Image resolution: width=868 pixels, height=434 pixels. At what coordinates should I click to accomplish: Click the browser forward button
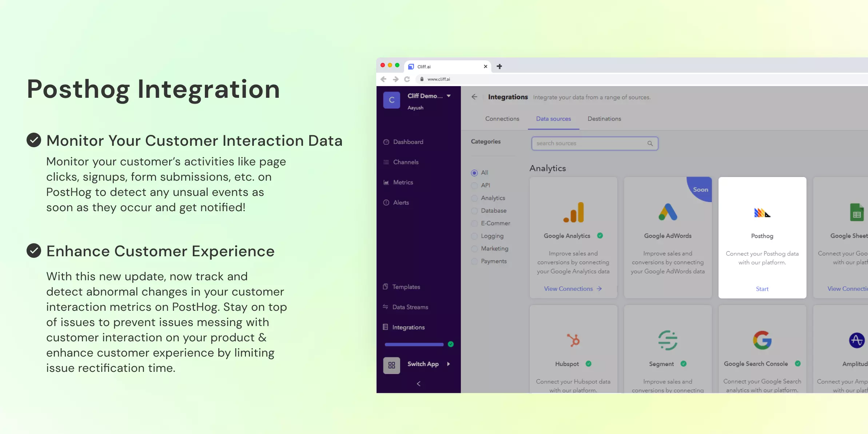pos(395,79)
